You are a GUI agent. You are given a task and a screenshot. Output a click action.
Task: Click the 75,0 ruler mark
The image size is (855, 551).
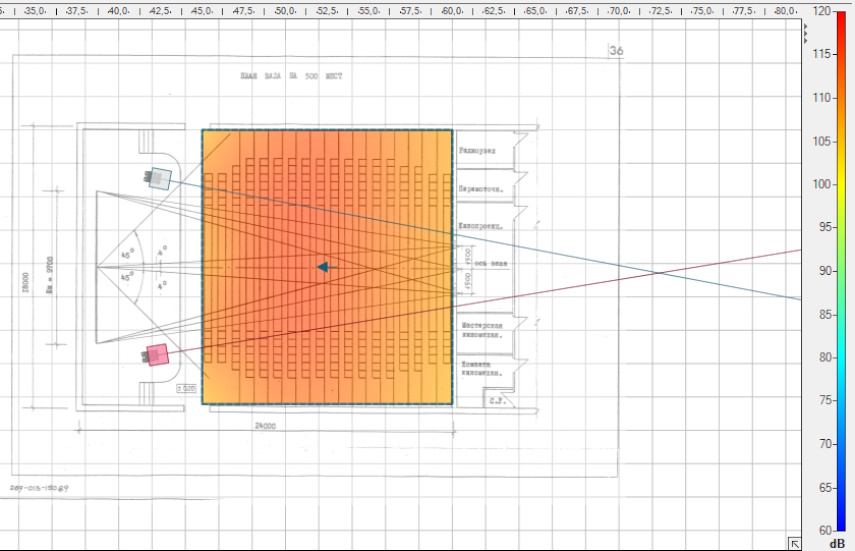click(702, 11)
